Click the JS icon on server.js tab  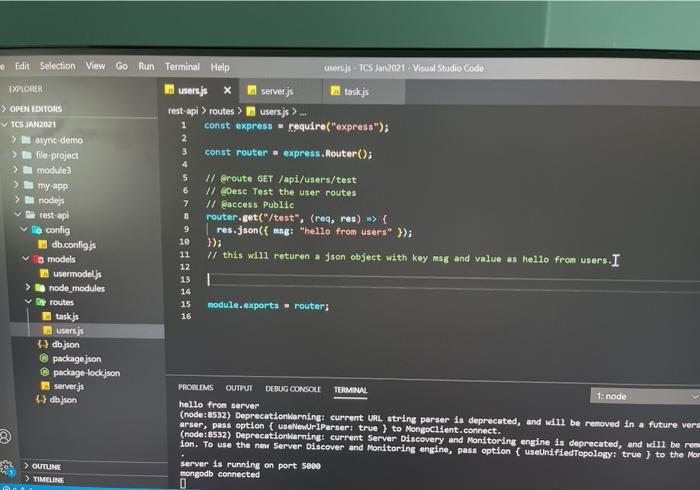coord(252,91)
